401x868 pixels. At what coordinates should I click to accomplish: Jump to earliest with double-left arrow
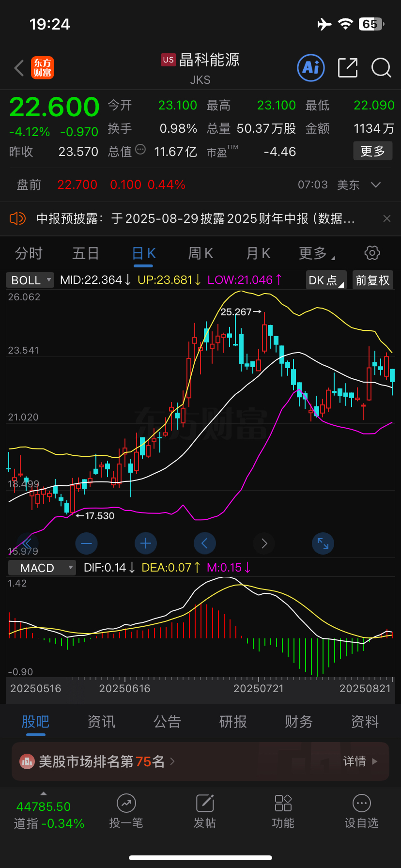27,543
